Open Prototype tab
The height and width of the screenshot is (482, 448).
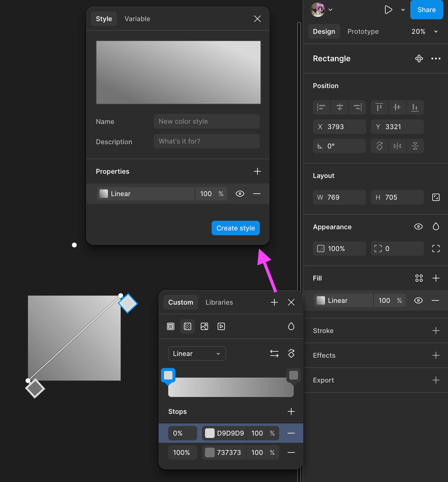[363, 31]
